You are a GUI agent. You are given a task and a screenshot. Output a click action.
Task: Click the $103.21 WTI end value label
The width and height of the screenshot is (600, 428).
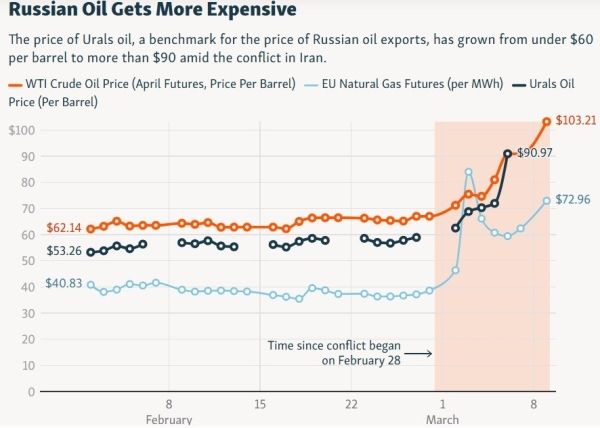(574, 121)
